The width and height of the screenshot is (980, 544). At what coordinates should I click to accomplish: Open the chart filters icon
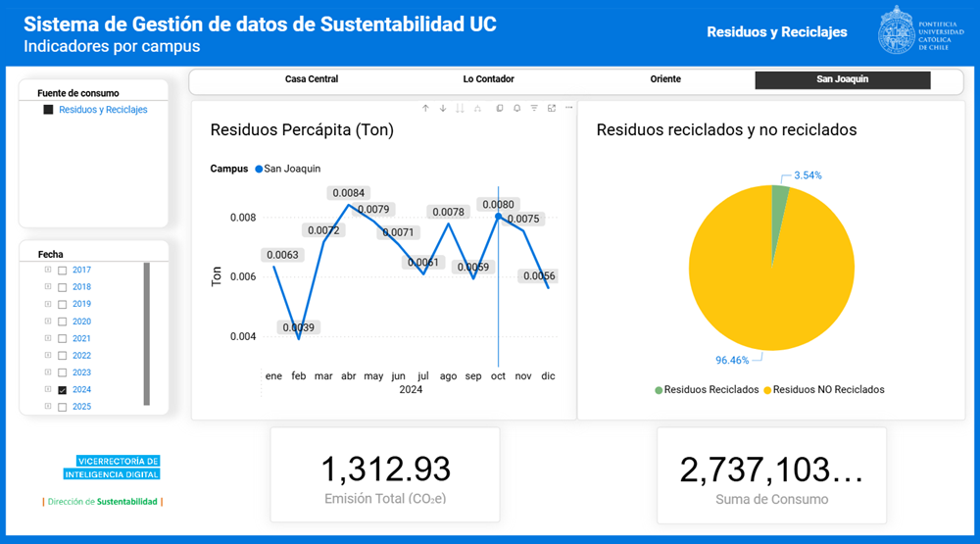click(x=534, y=109)
